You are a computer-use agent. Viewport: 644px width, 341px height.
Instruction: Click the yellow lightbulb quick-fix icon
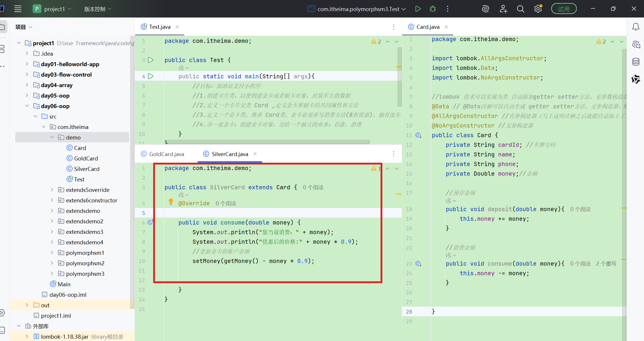(171, 201)
